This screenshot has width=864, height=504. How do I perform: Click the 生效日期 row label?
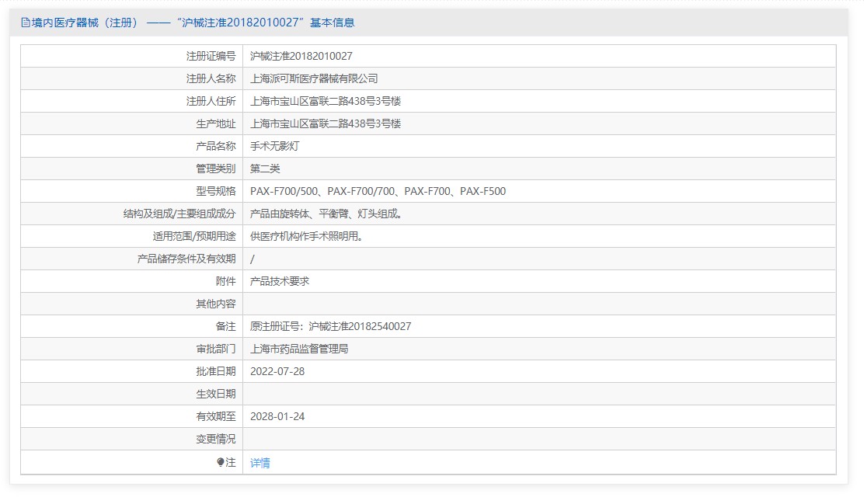click(x=216, y=395)
